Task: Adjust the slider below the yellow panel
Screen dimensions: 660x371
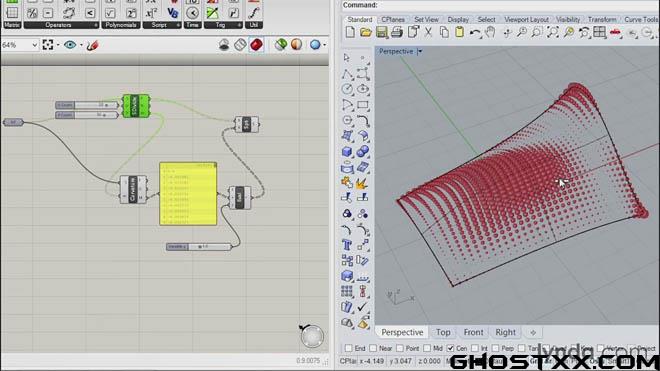Action: click(x=199, y=246)
